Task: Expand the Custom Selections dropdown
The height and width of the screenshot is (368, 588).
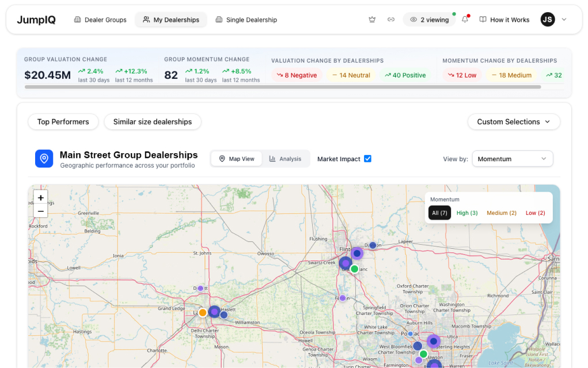Action: pyautogui.click(x=514, y=122)
